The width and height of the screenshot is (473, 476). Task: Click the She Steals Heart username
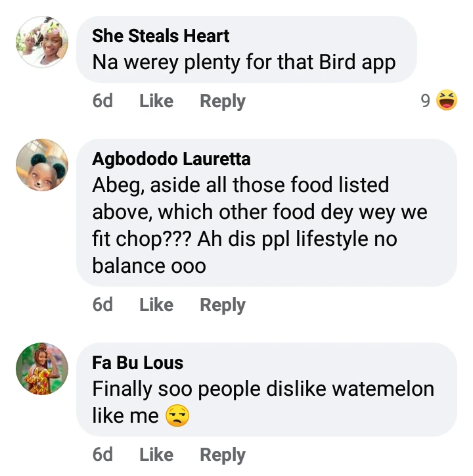point(161,36)
